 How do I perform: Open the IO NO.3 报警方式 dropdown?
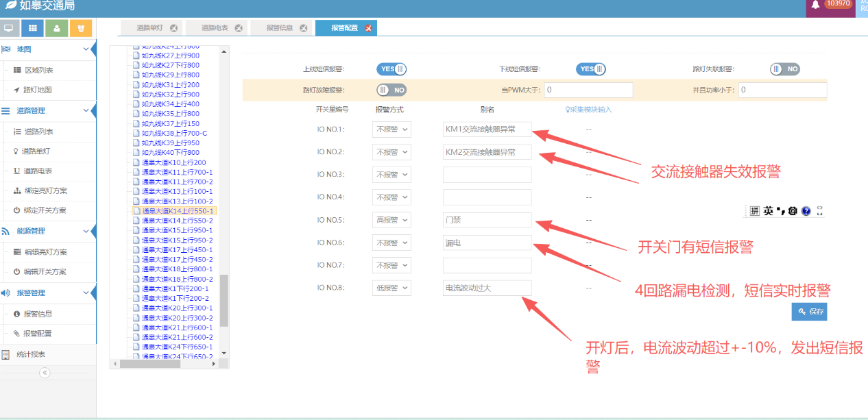pos(391,175)
